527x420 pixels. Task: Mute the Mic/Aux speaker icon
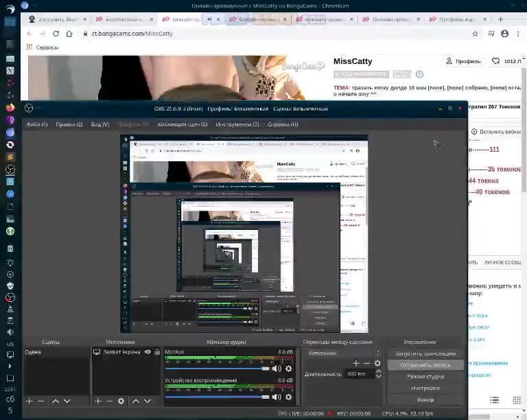point(276,369)
